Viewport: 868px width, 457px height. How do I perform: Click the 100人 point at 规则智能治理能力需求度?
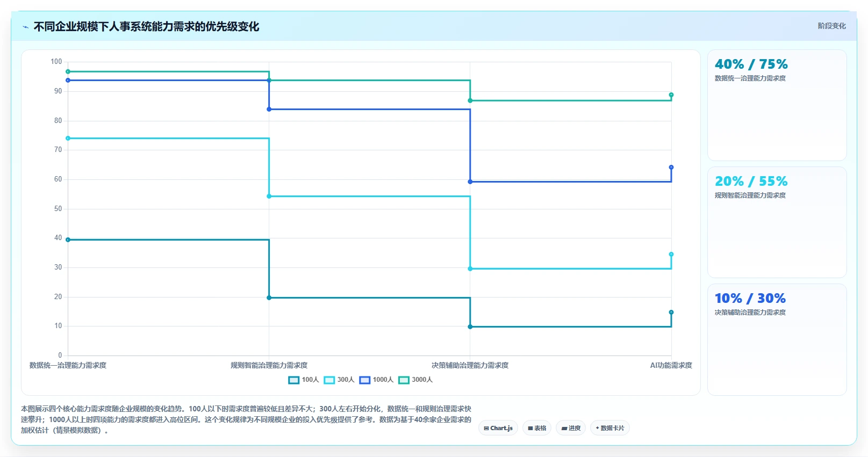tap(269, 298)
